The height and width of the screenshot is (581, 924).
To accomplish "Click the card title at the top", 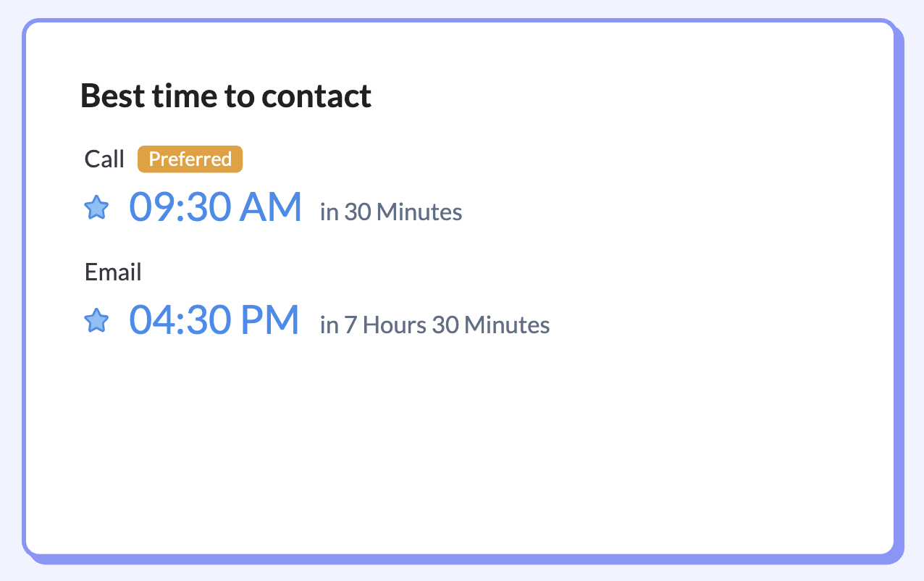I will coord(226,96).
